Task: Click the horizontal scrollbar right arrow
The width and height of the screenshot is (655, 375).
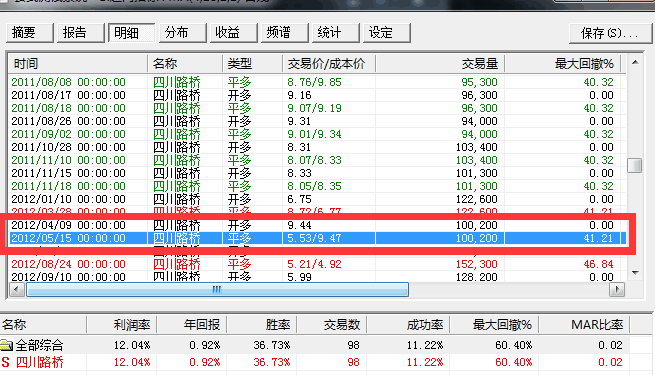Action: coord(617,289)
